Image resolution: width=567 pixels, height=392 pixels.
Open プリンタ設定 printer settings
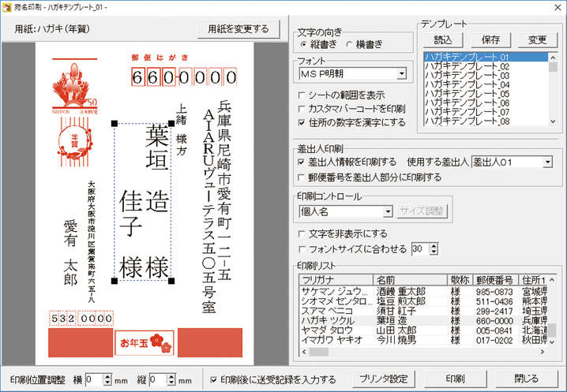click(381, 379)
